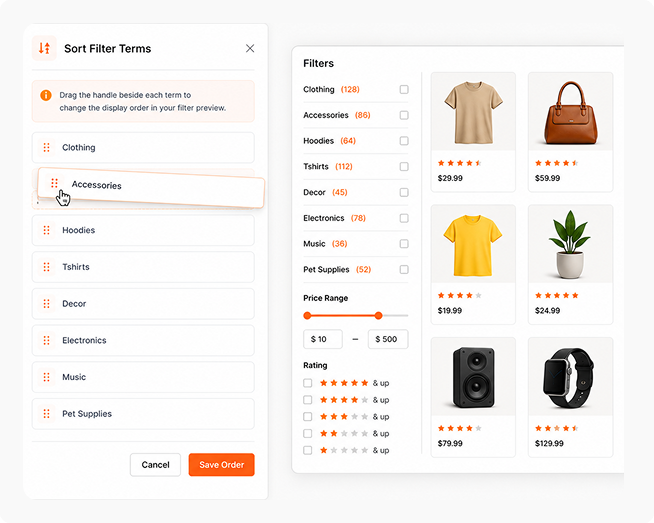Viewport: 654px width, 523px height.
Task: Click the Price Range label
Action: point(326,298)
